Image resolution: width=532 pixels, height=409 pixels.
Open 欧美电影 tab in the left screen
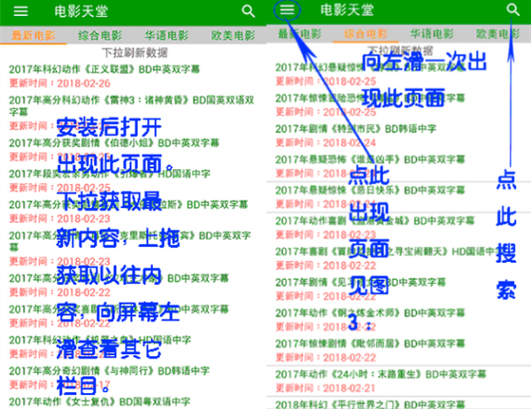click(233, 35)
